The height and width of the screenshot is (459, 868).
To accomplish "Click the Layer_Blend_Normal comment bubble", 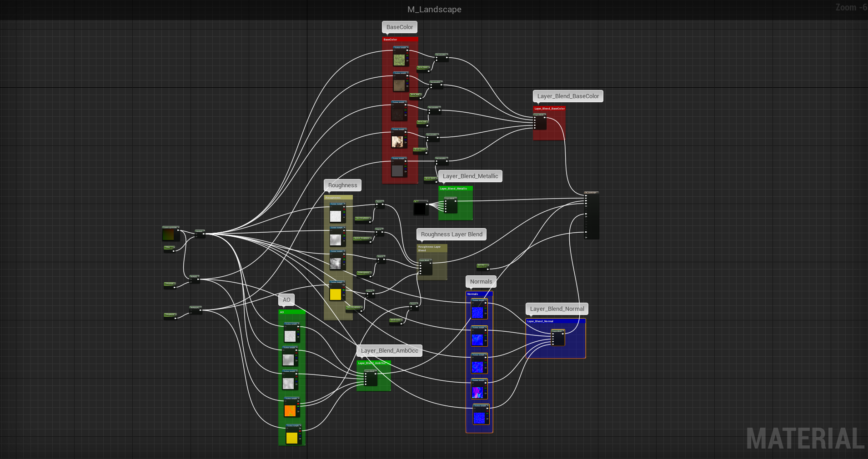I will [557, 309].
